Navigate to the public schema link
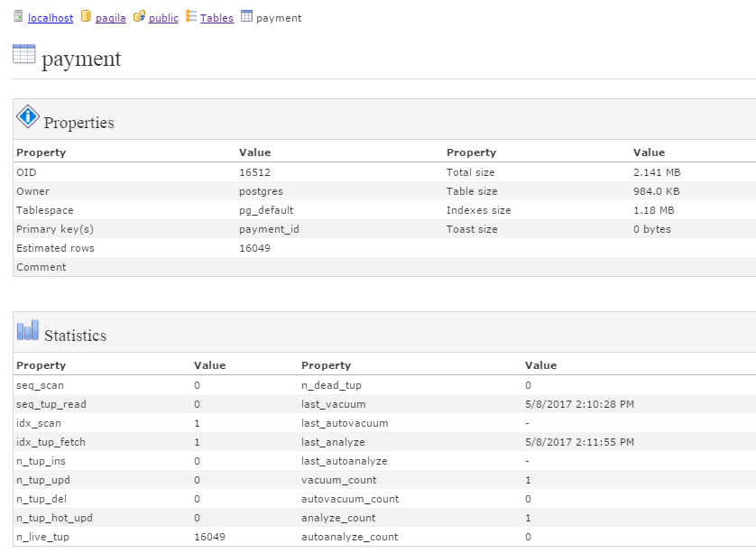The image size is (756, 553). point(163,18)
